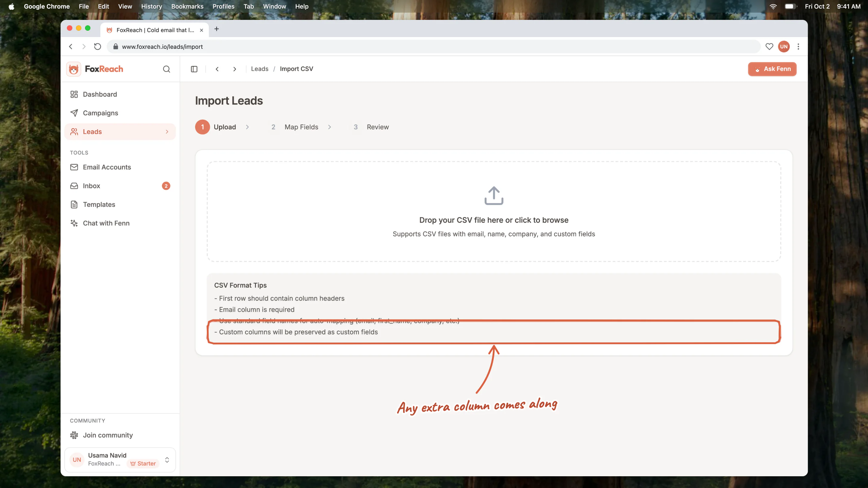Click the Wi-Fi icon in the menu bar

click(x=773, y=6)
